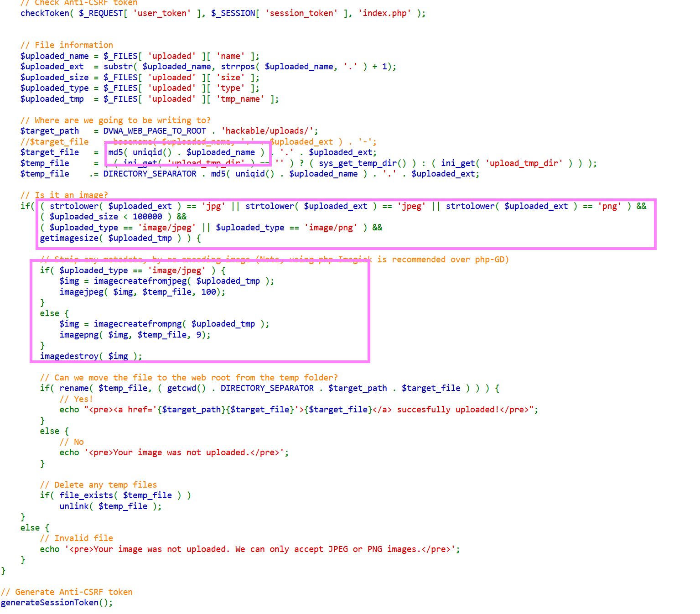700x614 pixels.
Task: Click the DVWA_WEB_PAGE_TO_ROOT constant
Action: click(x=155, y=131)
